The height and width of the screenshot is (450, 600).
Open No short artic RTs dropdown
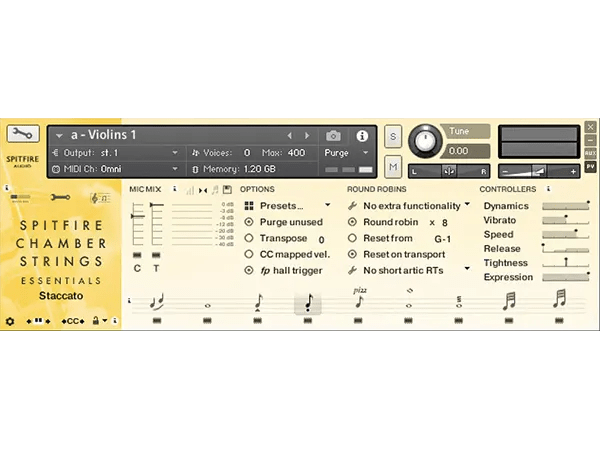[x=409, y=271]
